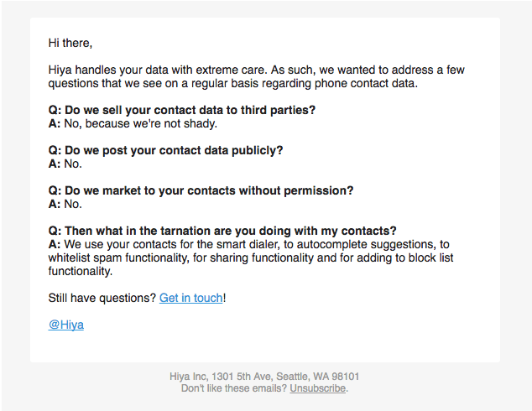532x411 pixels.
Task: Select the question about posting data publicly
Action: point(166,150)
